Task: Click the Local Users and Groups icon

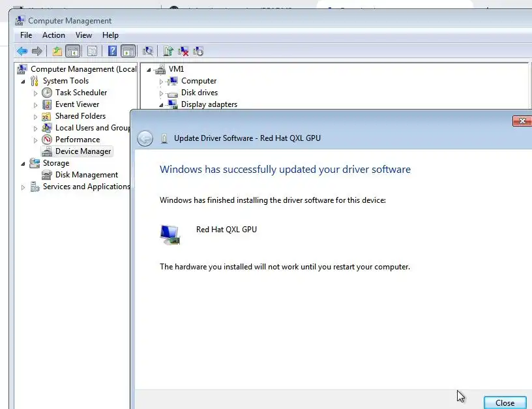Action: pos(46,128)
